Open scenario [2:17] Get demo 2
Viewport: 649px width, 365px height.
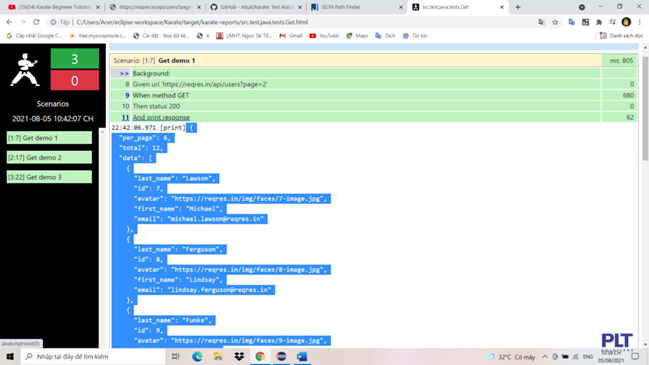click(49, 157)
